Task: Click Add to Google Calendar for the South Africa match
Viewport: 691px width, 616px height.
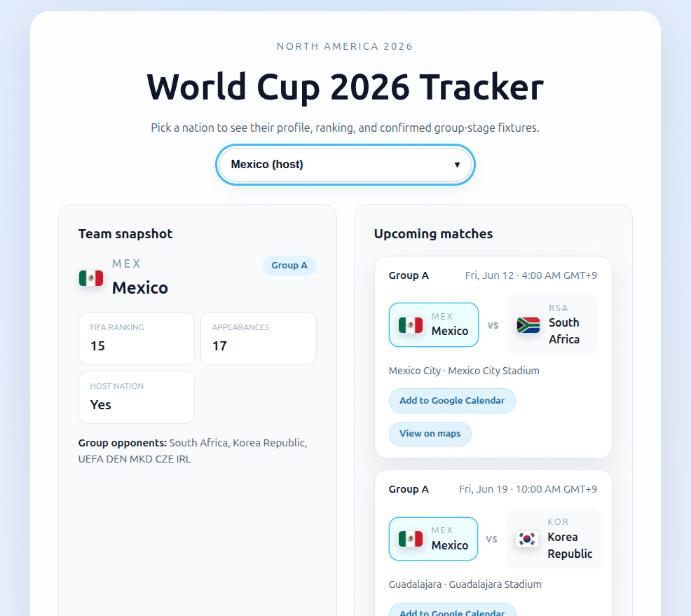Action: (x=452, y=400)
